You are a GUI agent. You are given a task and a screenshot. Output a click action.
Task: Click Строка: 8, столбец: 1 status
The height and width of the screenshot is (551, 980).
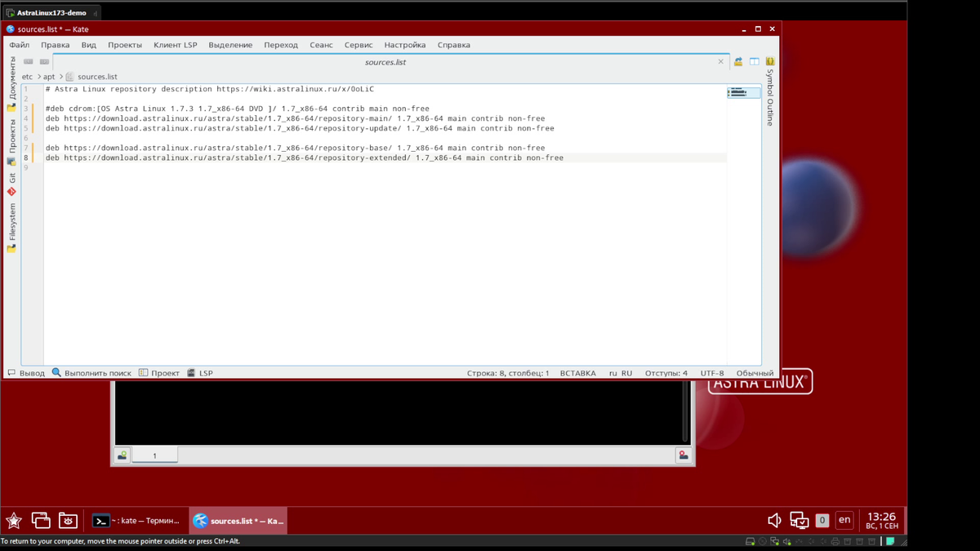click(x=507, y=373)
